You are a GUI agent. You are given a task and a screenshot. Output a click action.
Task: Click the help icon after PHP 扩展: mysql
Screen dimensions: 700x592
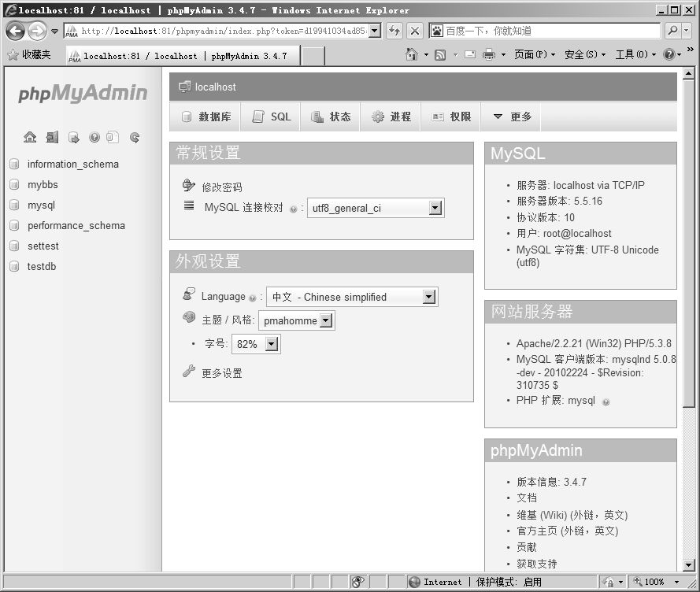[x=606, y=401]
